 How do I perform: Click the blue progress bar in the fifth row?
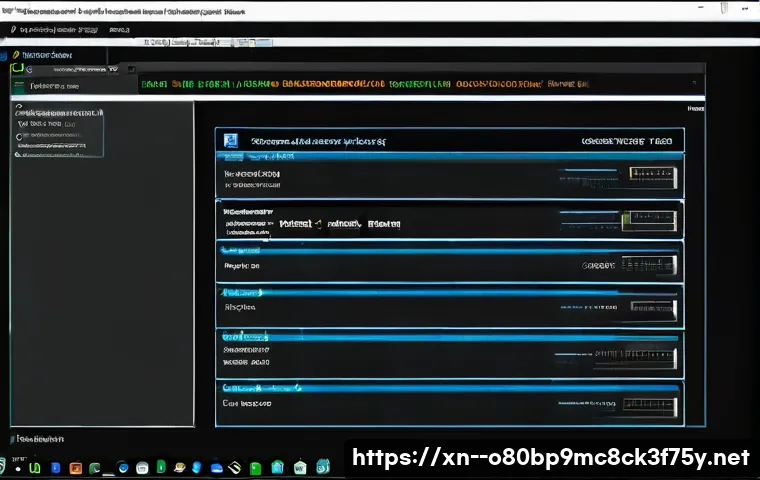pos(450,338)
